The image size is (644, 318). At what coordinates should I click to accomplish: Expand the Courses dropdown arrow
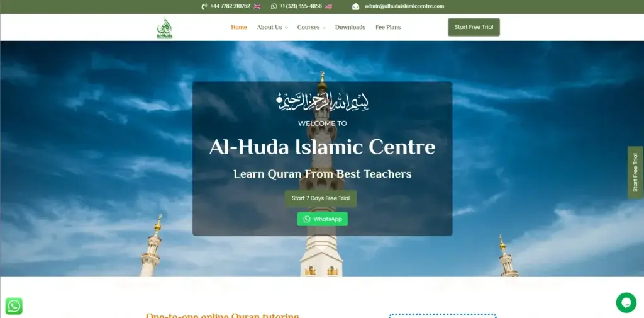pos(324,28)
